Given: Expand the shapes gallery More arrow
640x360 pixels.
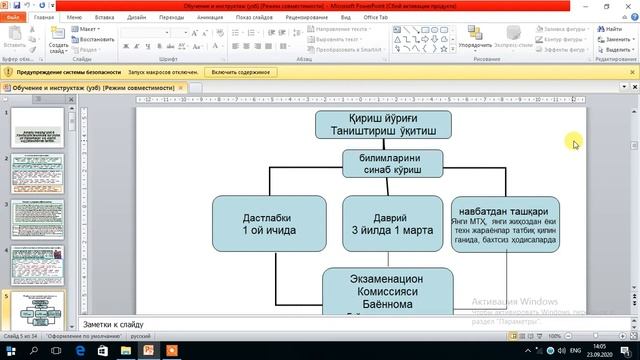Looking at the screenshot, I should (x=453, y=49).
